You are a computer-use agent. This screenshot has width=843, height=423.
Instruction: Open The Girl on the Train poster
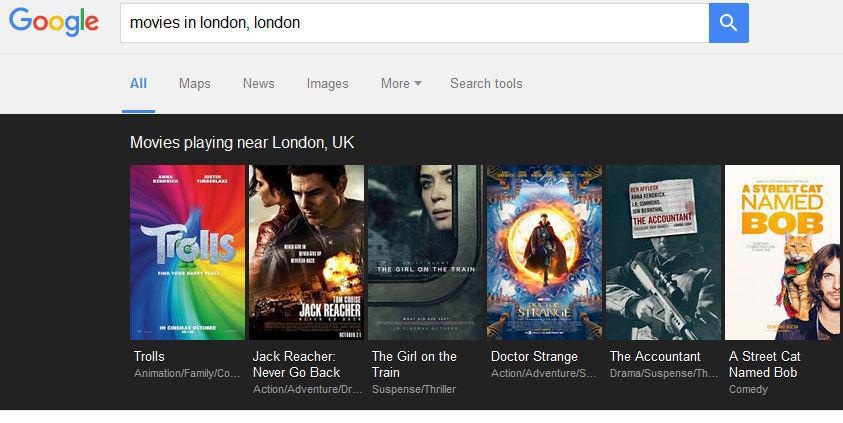425,252
